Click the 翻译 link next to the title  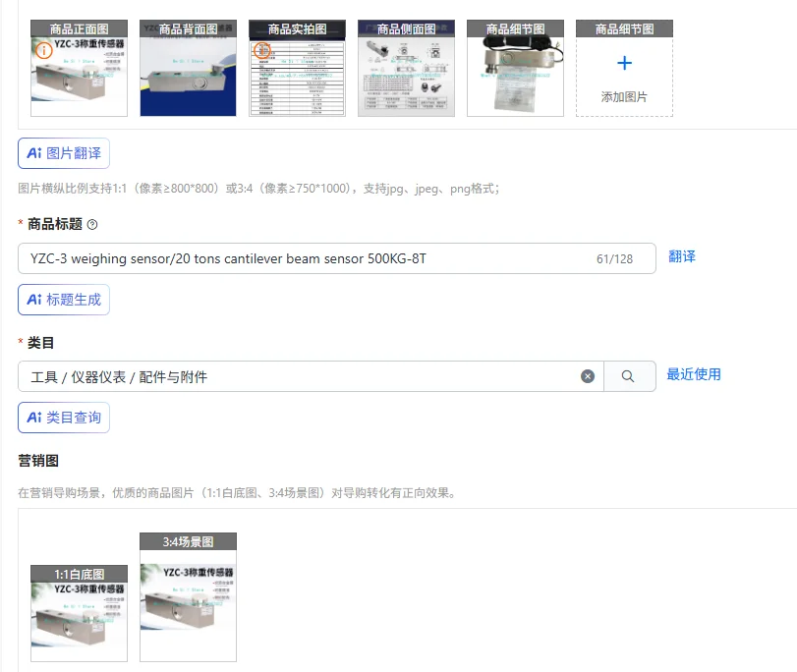[682, 256]
